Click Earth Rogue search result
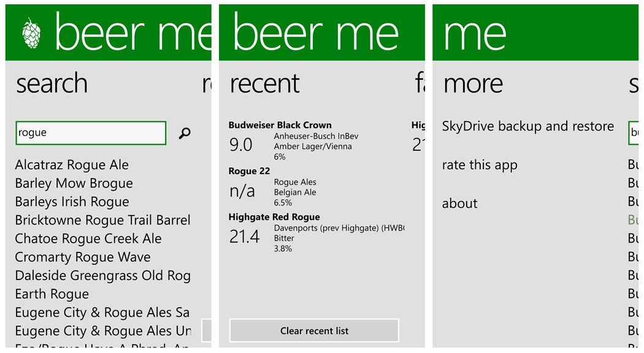The width and height of the screenshot is (644, 353). pyautogui.click(x=52, y=294)
